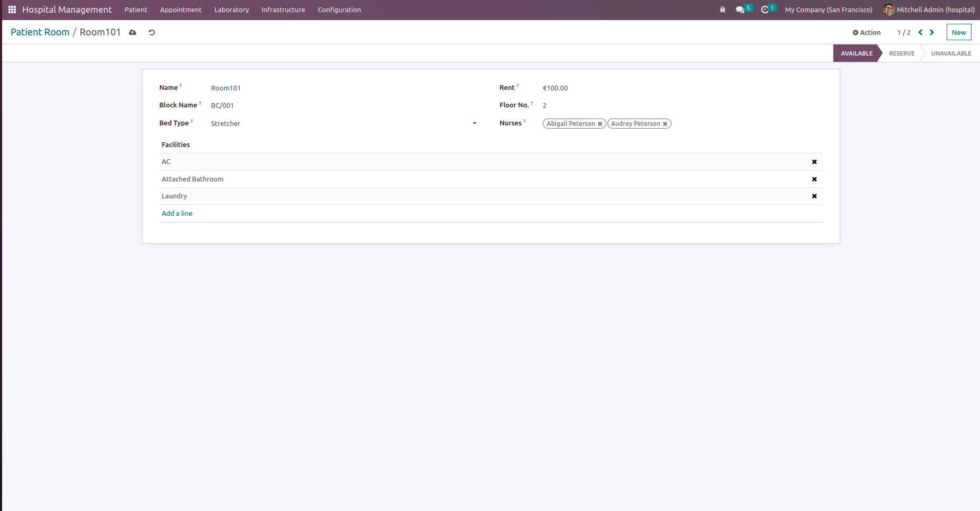Delete the Laundry facility row

(x=814, y=196)
